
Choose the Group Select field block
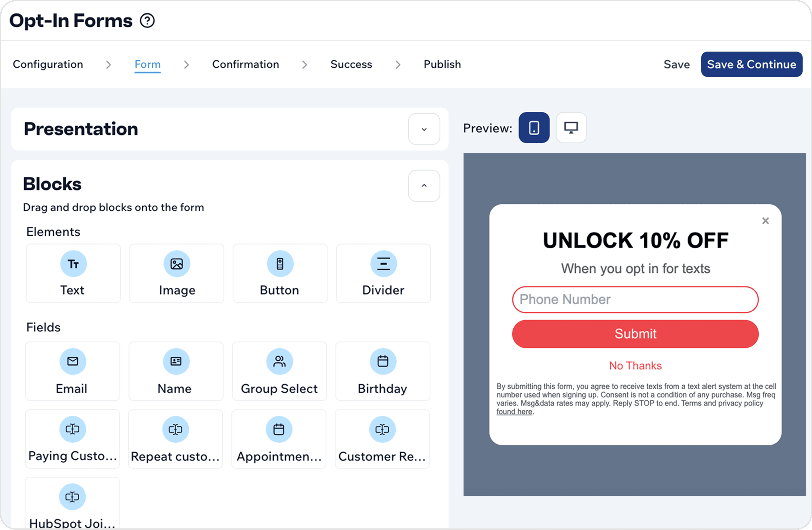[279, 371]
